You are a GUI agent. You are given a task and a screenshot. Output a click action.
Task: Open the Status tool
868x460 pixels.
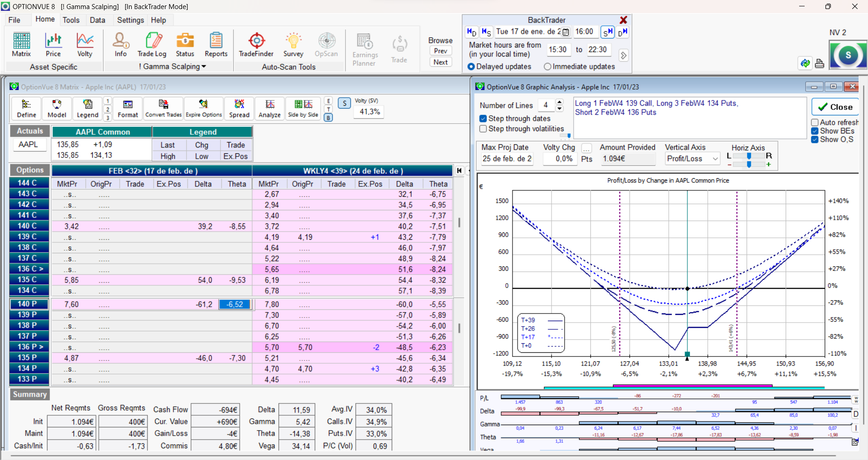point(185,45)
